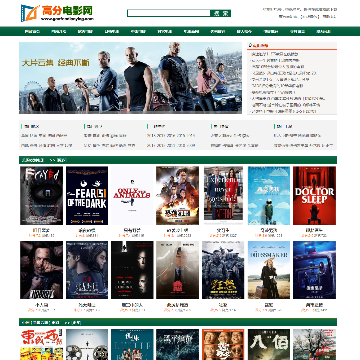The width and height of the screenshot is (360, 360).
Task: Open the first item in green navigation bar
Action: click(x=32, y=32)
